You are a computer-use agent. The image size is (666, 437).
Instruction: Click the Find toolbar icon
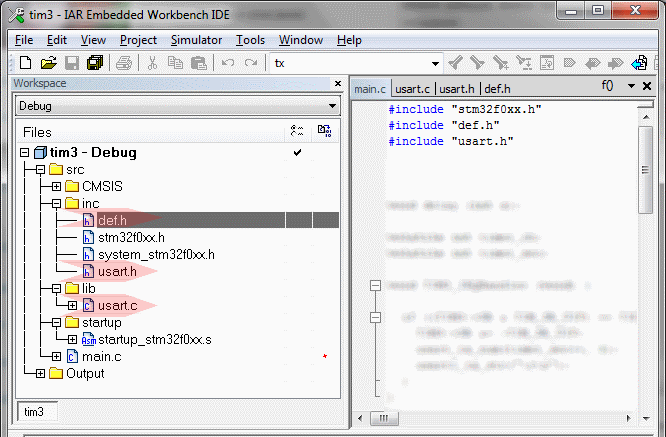point(500,63)
